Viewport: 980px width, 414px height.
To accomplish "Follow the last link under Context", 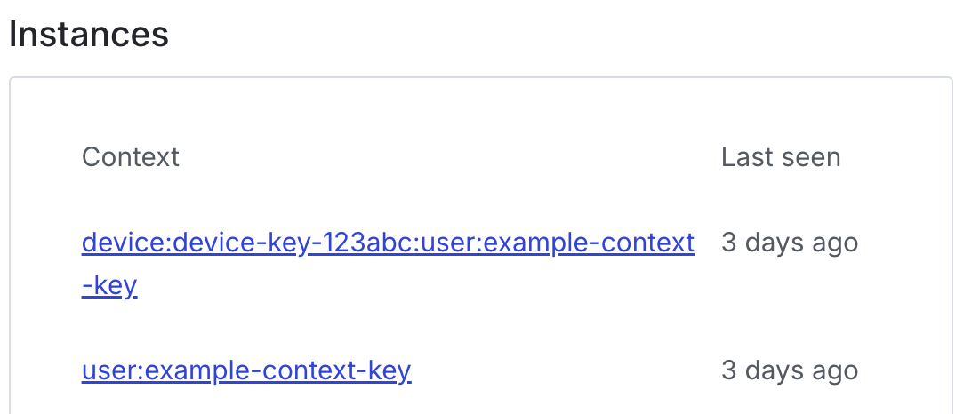I will pyautogui.click(x=246, y=370).
